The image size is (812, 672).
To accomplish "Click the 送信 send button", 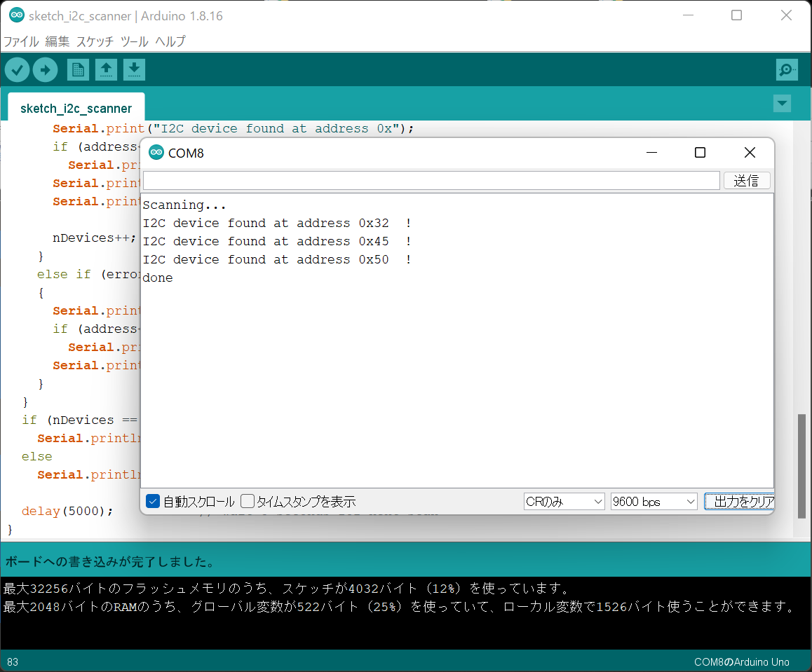I will coord(746,181).
